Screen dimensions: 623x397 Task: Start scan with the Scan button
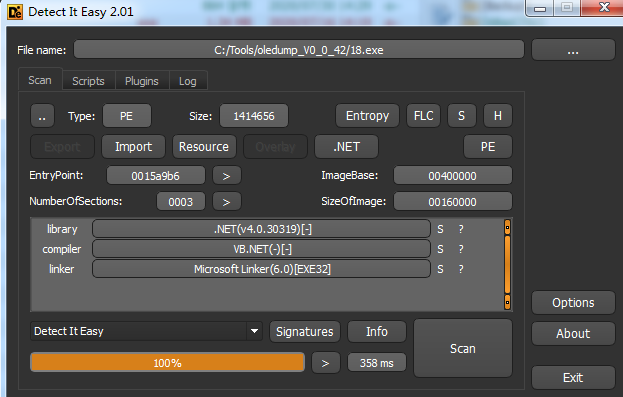tap(462, 349)
